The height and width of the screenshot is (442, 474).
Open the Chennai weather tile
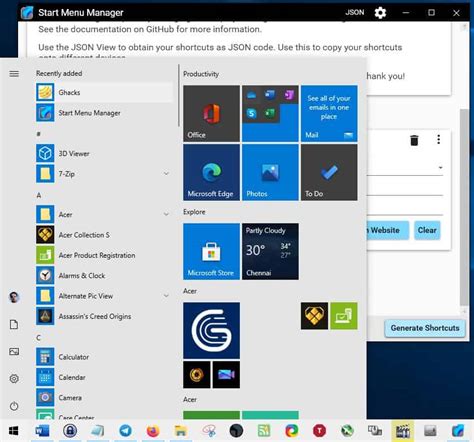tap(270, 251)
